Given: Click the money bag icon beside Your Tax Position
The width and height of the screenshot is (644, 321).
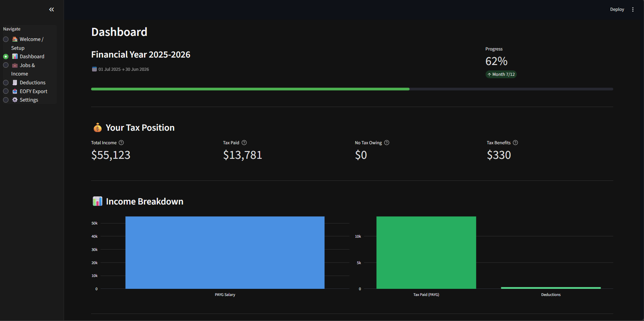Looking at the screenshot, I should (x=98, y=128).
